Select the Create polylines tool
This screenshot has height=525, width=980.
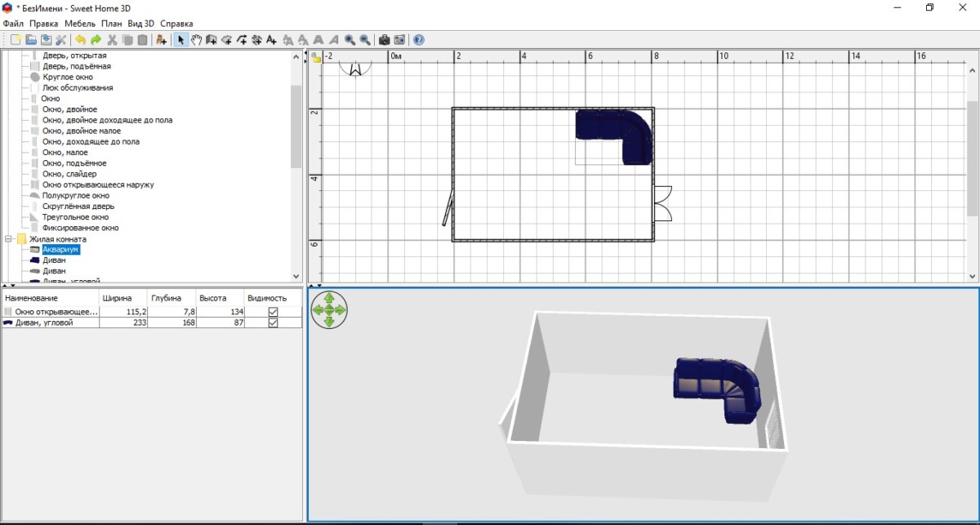[242, 39]
